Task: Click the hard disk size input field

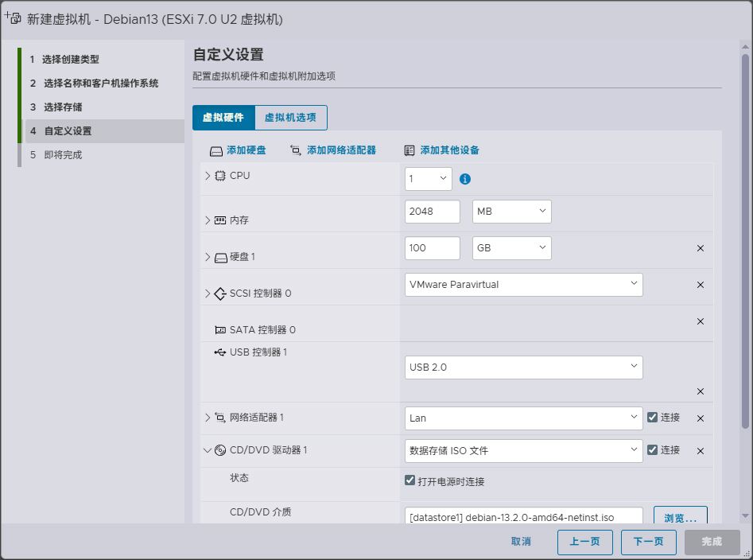Action: pos(432,248)
